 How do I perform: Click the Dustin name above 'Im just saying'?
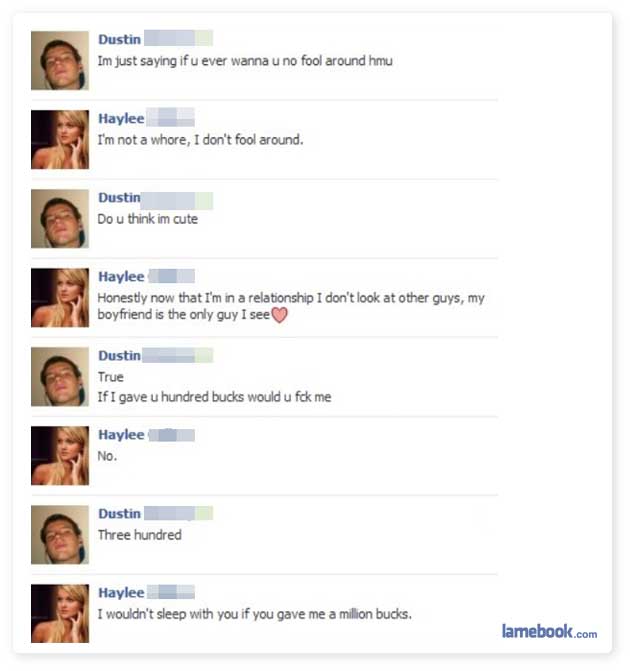[x=119, y=39]
